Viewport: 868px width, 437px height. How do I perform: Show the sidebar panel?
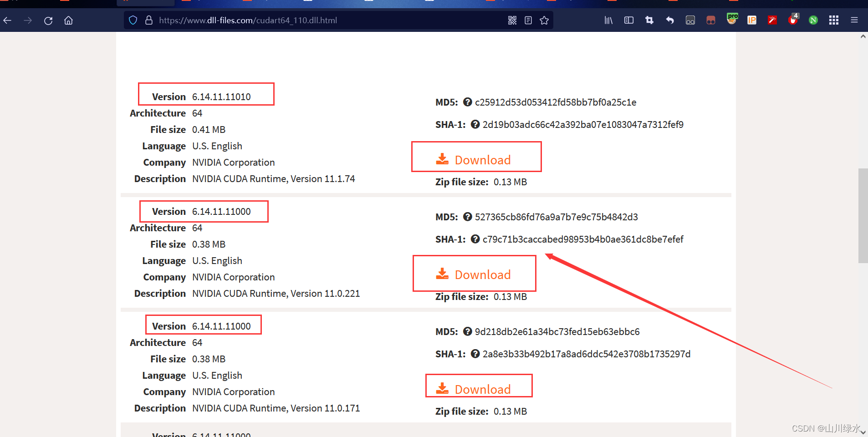[629, 20]
